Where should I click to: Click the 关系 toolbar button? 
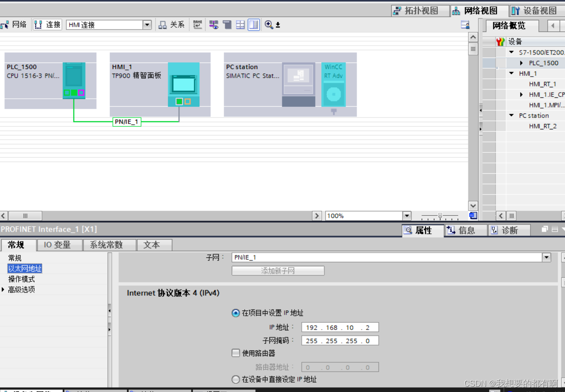coord(171,25)
